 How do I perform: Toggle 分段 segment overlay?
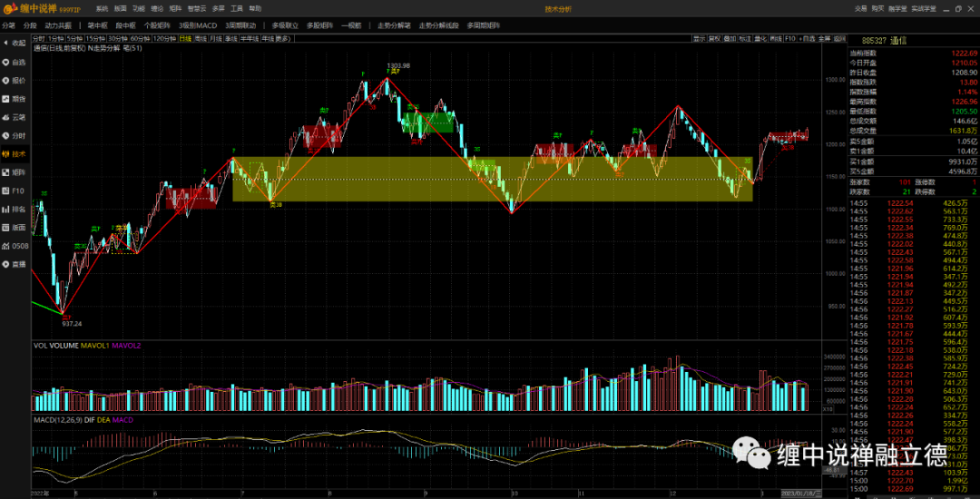pos(30,25)
